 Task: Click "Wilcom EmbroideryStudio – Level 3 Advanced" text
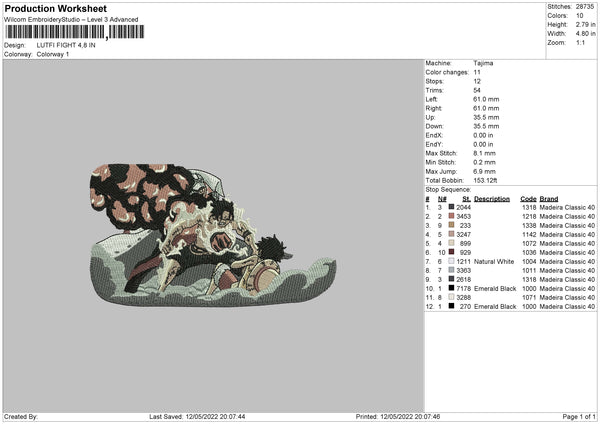71,20
